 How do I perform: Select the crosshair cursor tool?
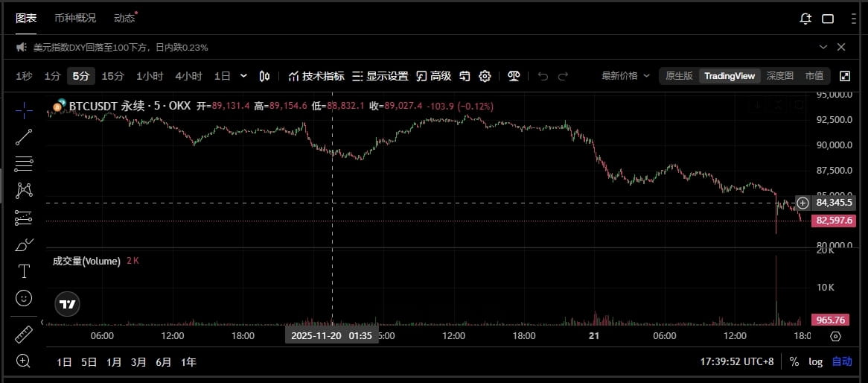pyautogui.click(x=24, y=110)
